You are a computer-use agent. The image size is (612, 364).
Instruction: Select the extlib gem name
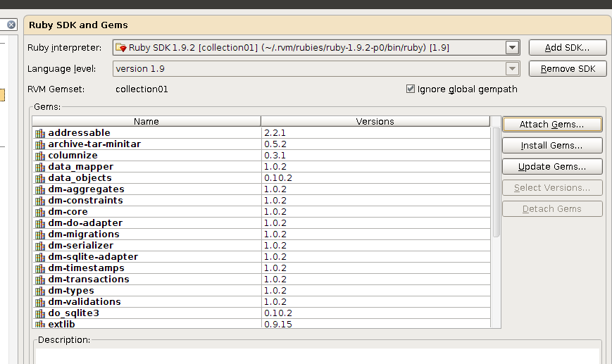pyautogui.click(x=61, y=324)
